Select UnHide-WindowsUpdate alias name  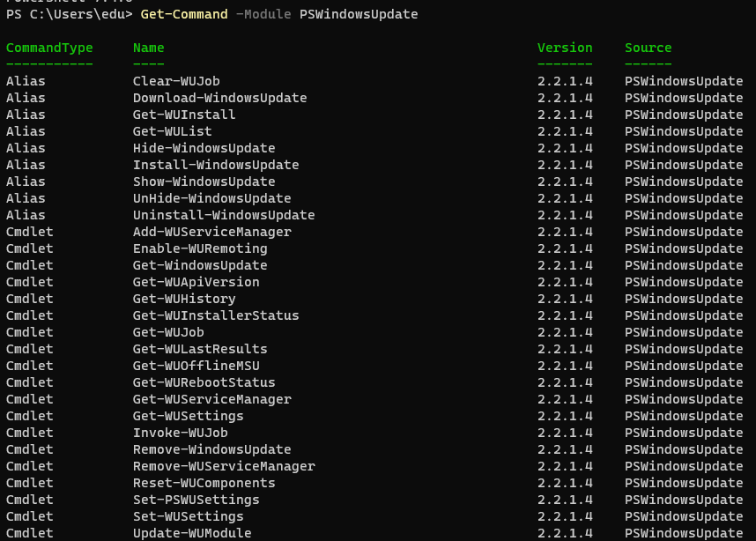click(x=212, y=198)
